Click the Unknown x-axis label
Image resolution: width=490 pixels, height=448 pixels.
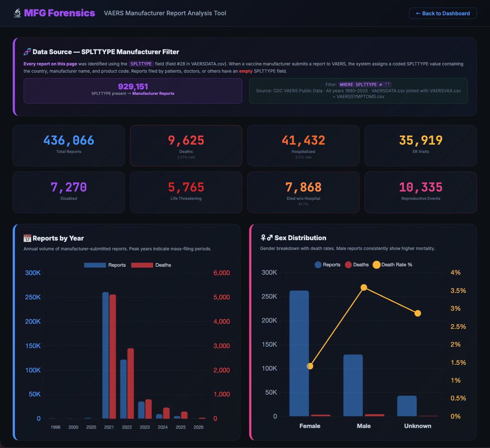(x=418, y=426)
